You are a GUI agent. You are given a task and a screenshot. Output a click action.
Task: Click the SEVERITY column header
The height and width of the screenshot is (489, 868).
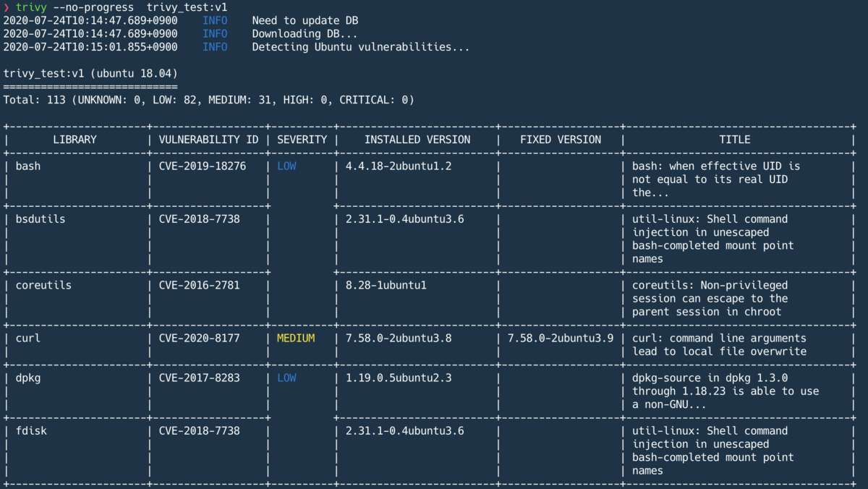[x=302, y=140]
